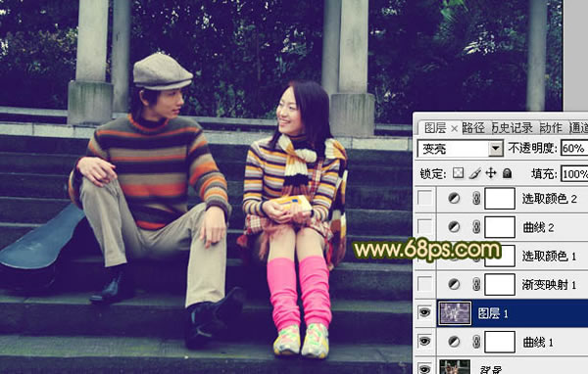The height and width of the screenshot is (374, 588).
Task: Switch to the 路径 tab
Action: tap(473, 128)
